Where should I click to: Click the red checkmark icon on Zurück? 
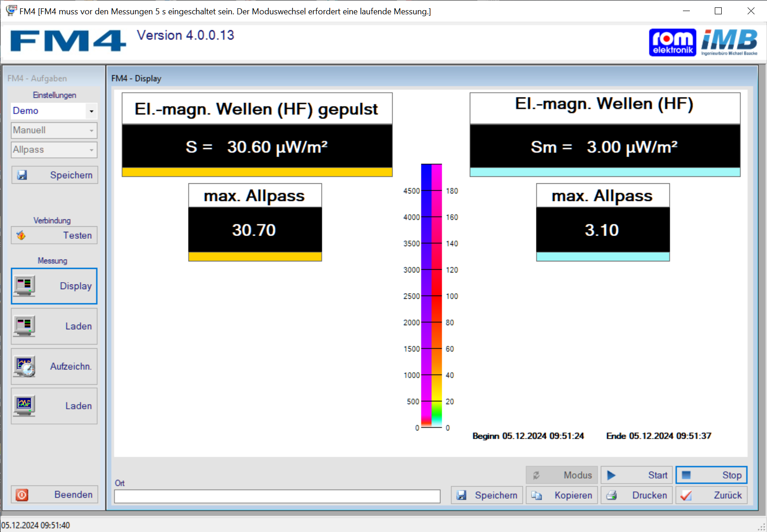[x=686, y=495]
